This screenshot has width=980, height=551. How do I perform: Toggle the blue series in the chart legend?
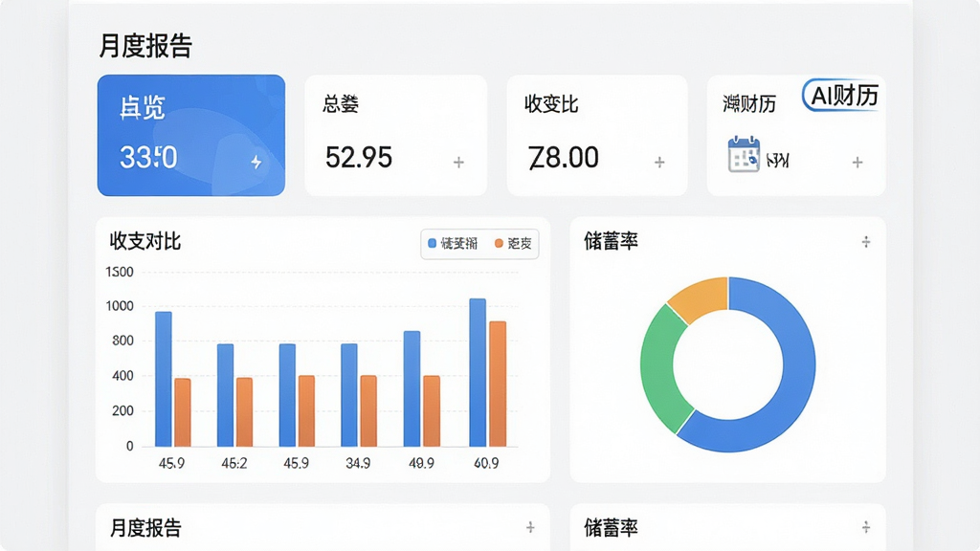(453, 244)
